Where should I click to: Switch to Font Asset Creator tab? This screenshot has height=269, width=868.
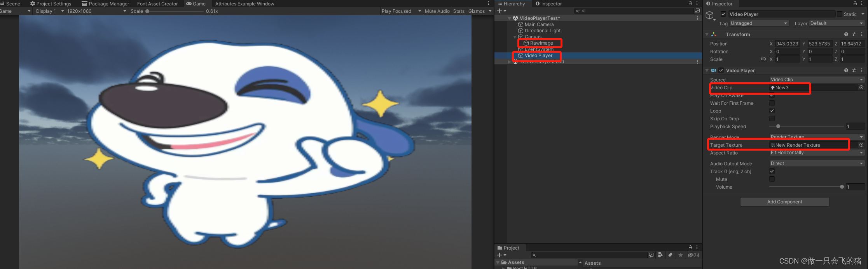(157, 3)
